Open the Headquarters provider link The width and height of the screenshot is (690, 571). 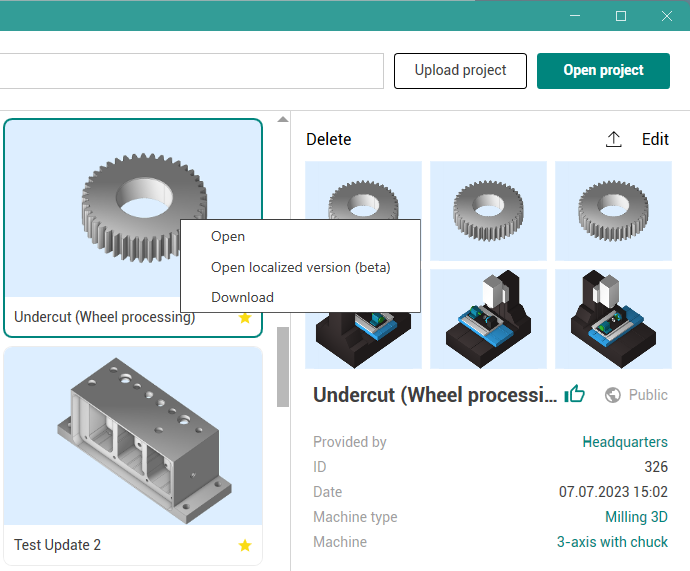click(625, 442)
